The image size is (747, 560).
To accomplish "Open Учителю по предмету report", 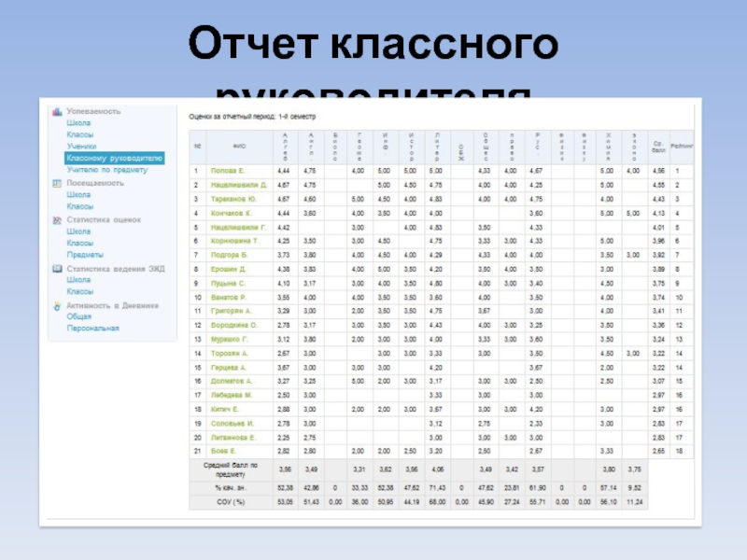I will (107, 170).
